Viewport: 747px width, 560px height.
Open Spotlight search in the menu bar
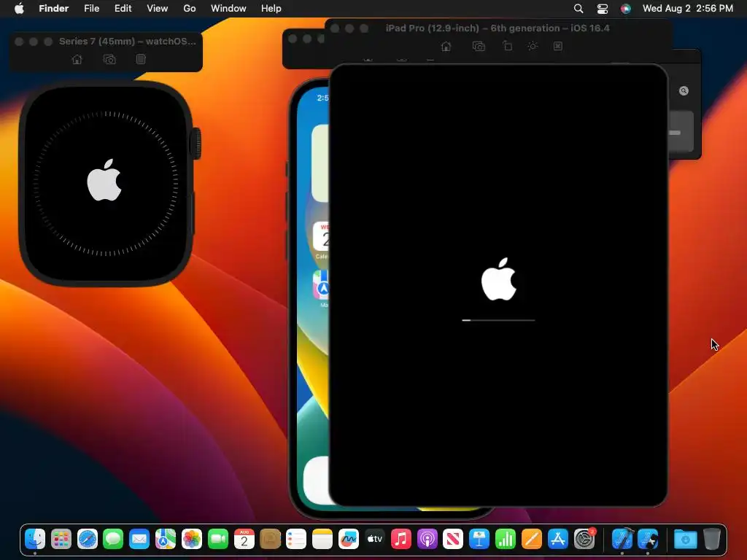click(578, 8)
